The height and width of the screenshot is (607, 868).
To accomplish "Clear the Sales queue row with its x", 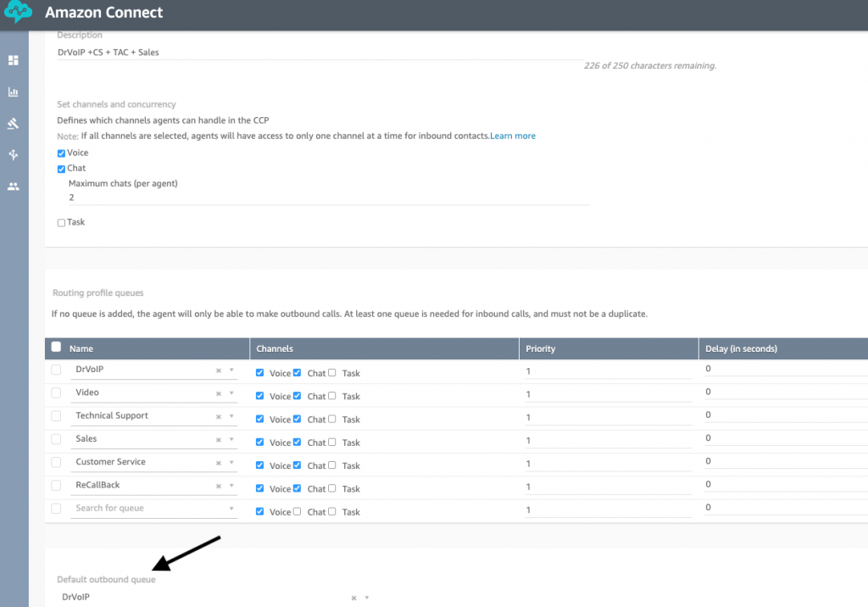I will coord(219,440).
